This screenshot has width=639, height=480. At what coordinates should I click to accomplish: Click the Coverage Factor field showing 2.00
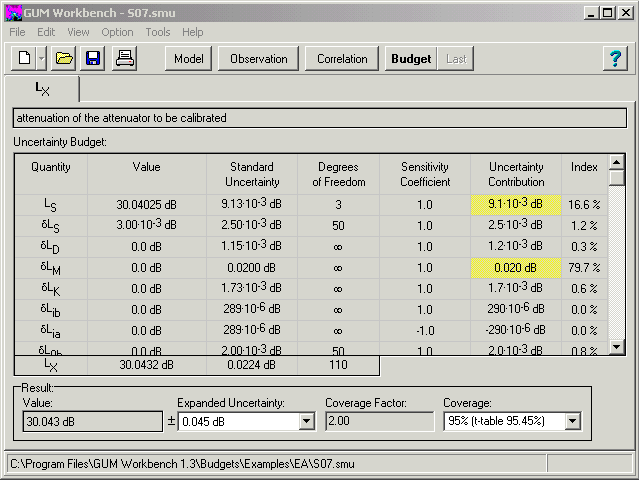click(380, 421)
